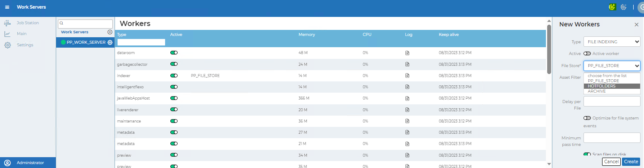Click the Work Servers list heading
This screenshot has height=168, width=644.
(74, 32)
